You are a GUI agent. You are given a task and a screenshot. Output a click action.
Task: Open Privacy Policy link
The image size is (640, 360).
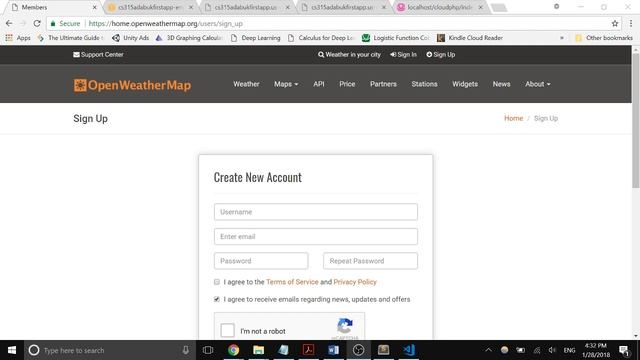click(355, 282)
